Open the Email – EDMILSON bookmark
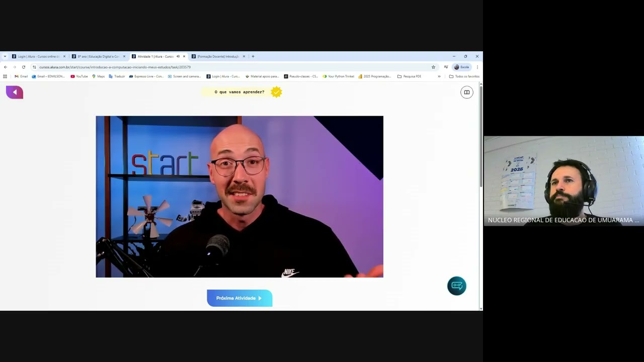The height and width of the screenshot is (362, 644). tap(48, 76)
